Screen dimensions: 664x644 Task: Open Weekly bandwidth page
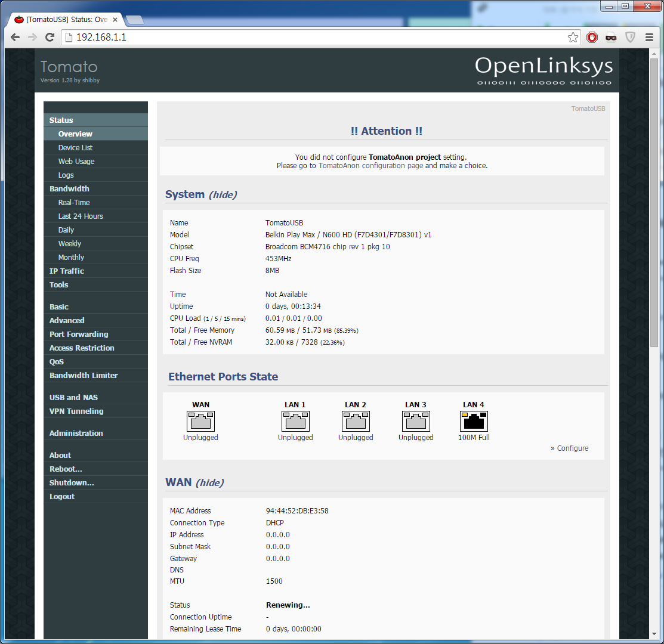click(x=95, y=244)
